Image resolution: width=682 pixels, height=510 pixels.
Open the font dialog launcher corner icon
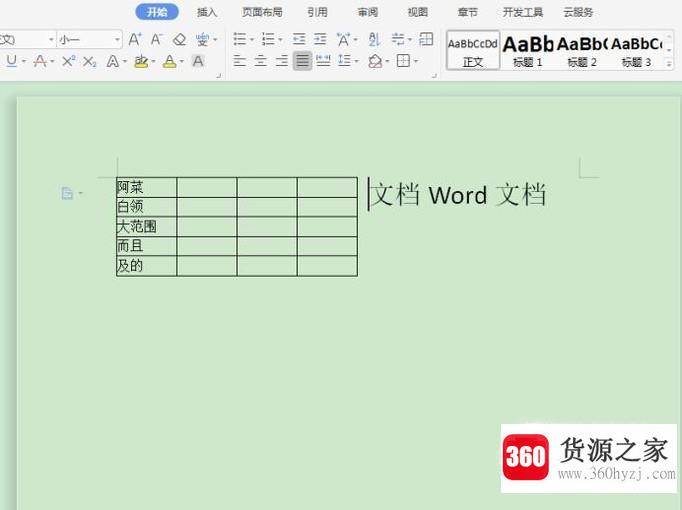[218, 76]
